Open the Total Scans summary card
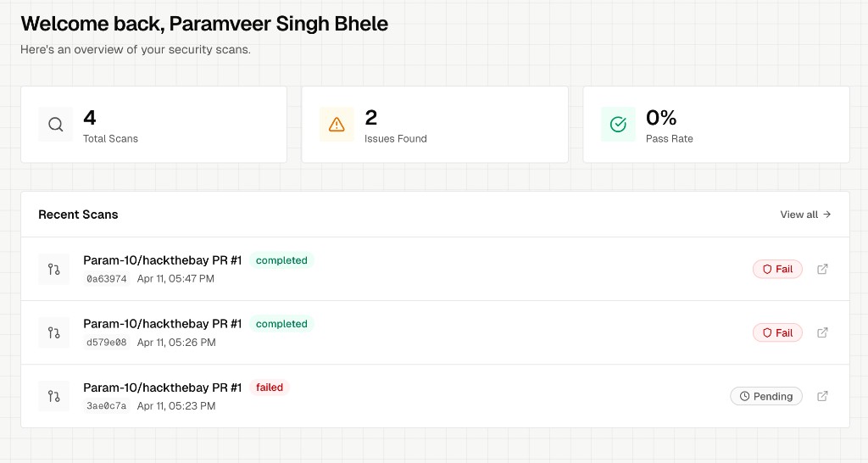The width and height of the screenshot is (868, 463). 154,125
